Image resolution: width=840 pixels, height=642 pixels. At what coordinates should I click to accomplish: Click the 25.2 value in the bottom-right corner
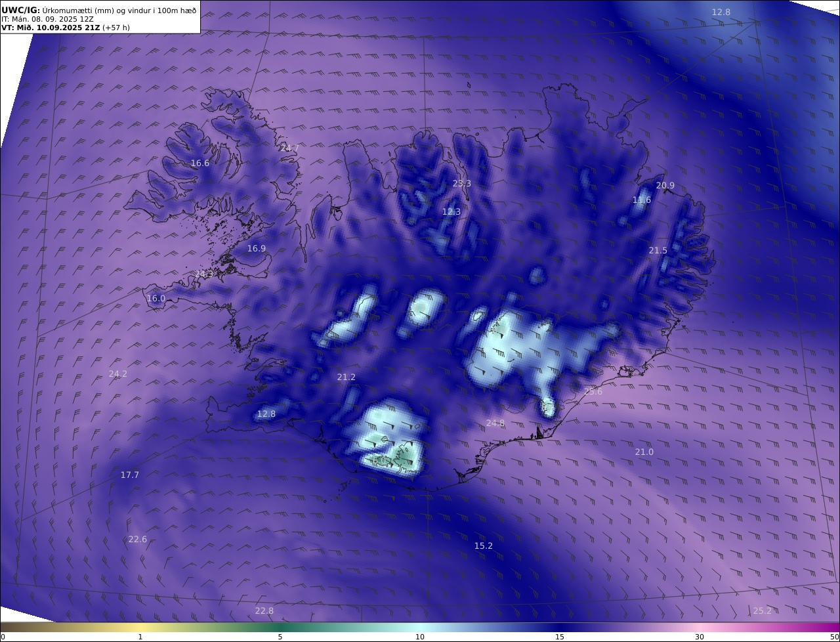pyautogui.click(x=763, y=611)
